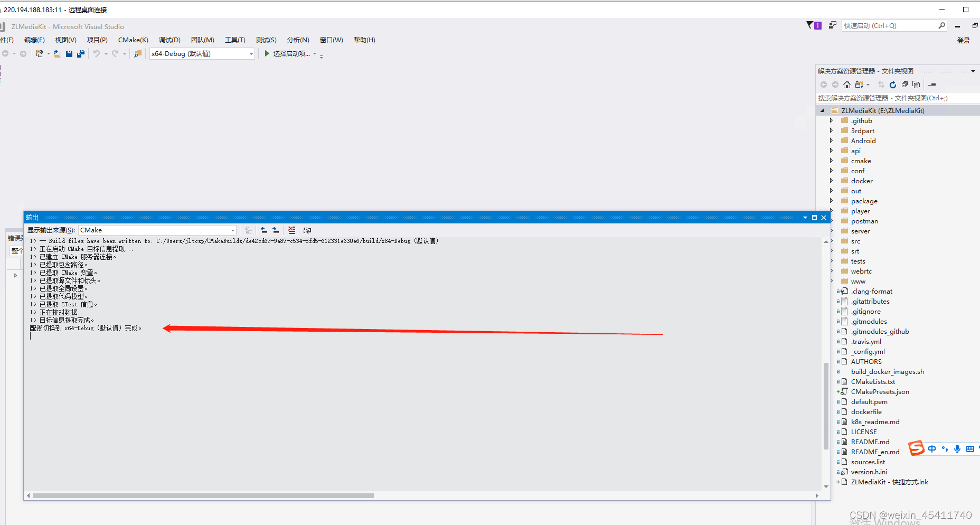
Task: Toggle Word Wrap in the output window
Action: 307,230
